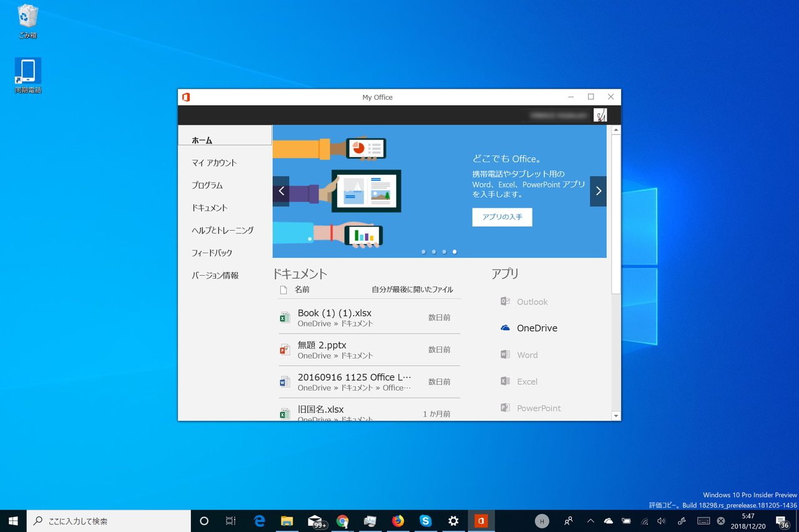799x532 pixels.
Task: Select フィードバック in the sidebar
Action: (x=212, y=253)
